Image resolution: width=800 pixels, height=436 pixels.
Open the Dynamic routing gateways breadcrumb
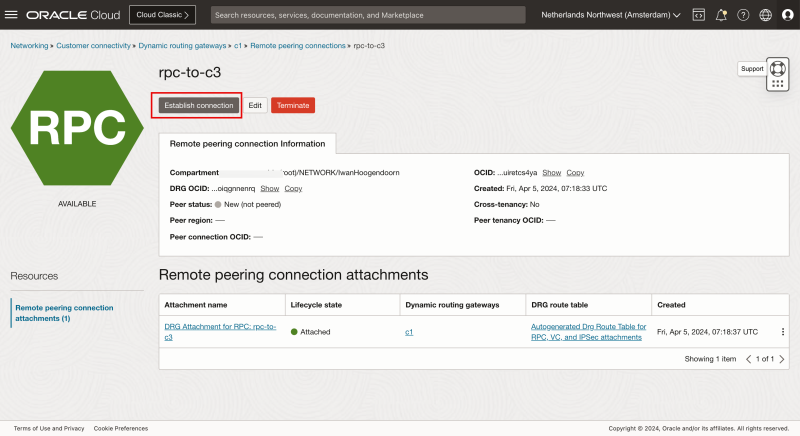[x=182, y=46]
